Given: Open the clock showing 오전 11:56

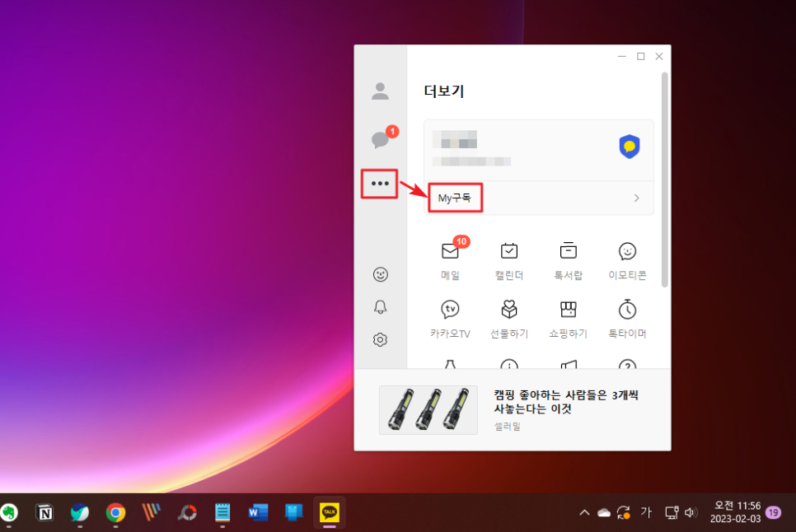Looking at the screenshot, I should [x=736, y=512].
